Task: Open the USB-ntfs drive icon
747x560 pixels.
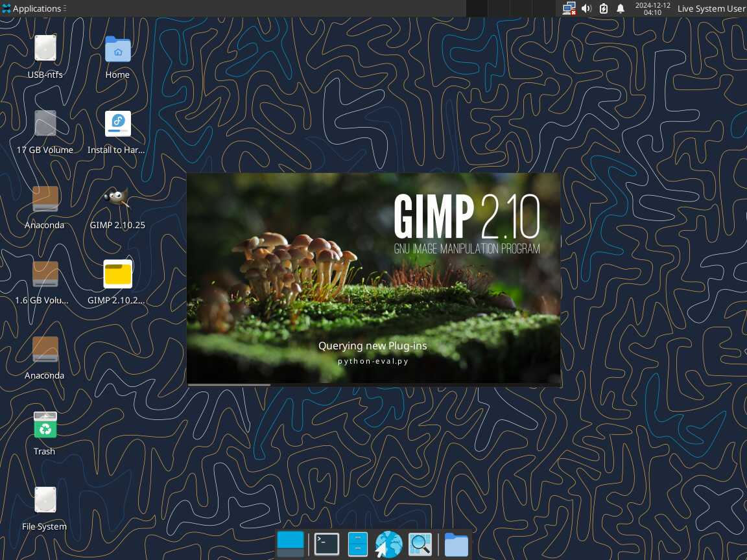Action: click(x=45, y=48)
